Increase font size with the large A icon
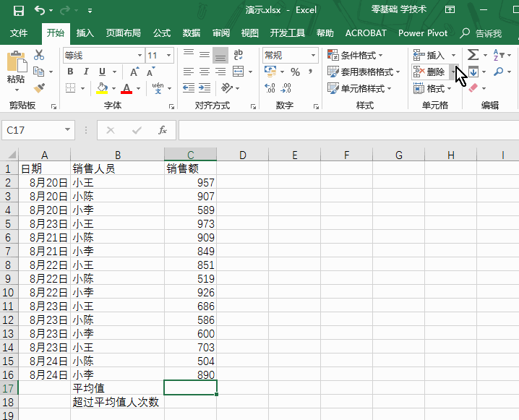This screenshot has width=519, height=420. [134, 72]
